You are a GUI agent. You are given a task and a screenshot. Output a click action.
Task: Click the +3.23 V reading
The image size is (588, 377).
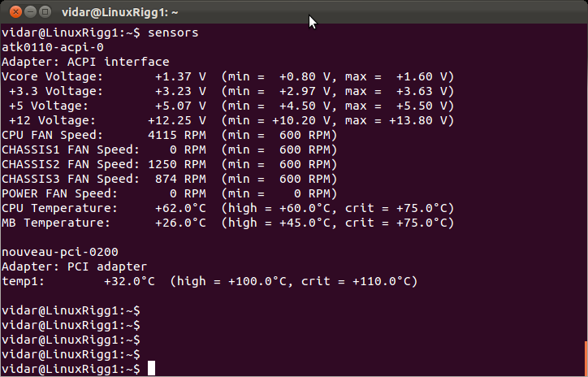[x=181, y=91]
